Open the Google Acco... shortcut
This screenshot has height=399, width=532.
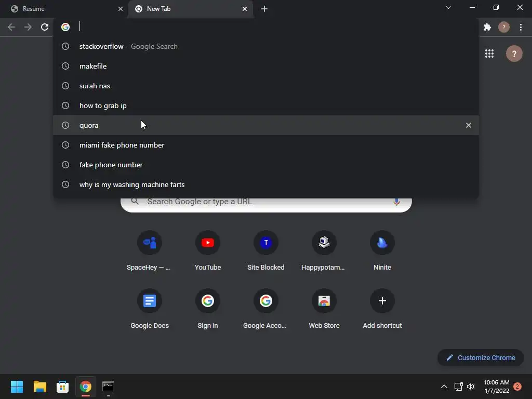pyautogui.click(x=266, y=310)
